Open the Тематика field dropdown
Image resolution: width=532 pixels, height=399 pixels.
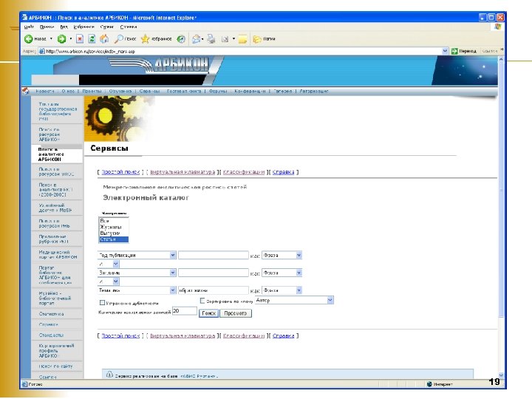click(173, 290)
